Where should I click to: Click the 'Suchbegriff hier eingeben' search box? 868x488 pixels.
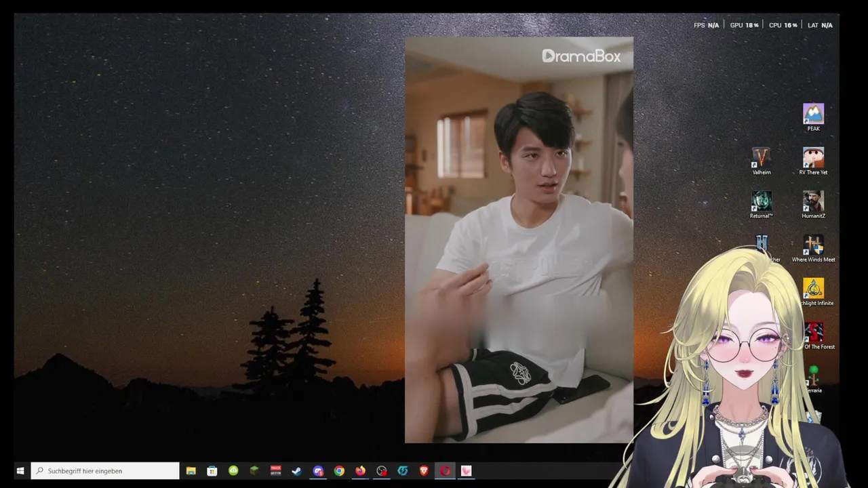(105, 471)
